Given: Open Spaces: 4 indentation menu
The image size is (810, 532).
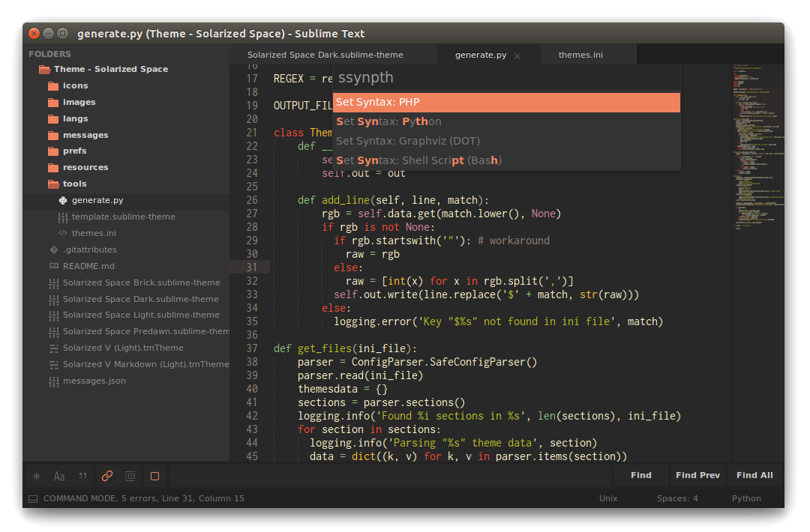Looking at the screenshot, I should (677, 498).
